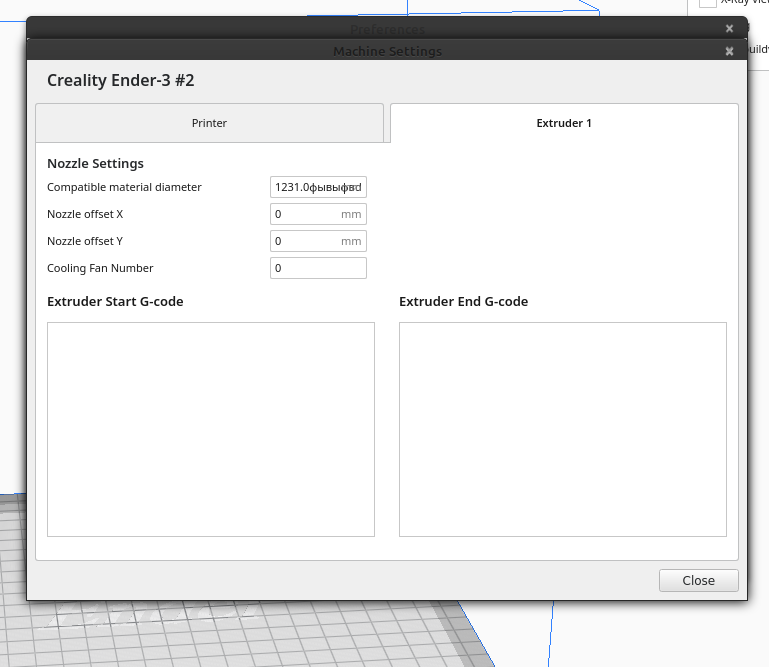This screenshot has width=769, height=667.
Task: Click inside the Extruder Start G-code box
Action: 210,429
